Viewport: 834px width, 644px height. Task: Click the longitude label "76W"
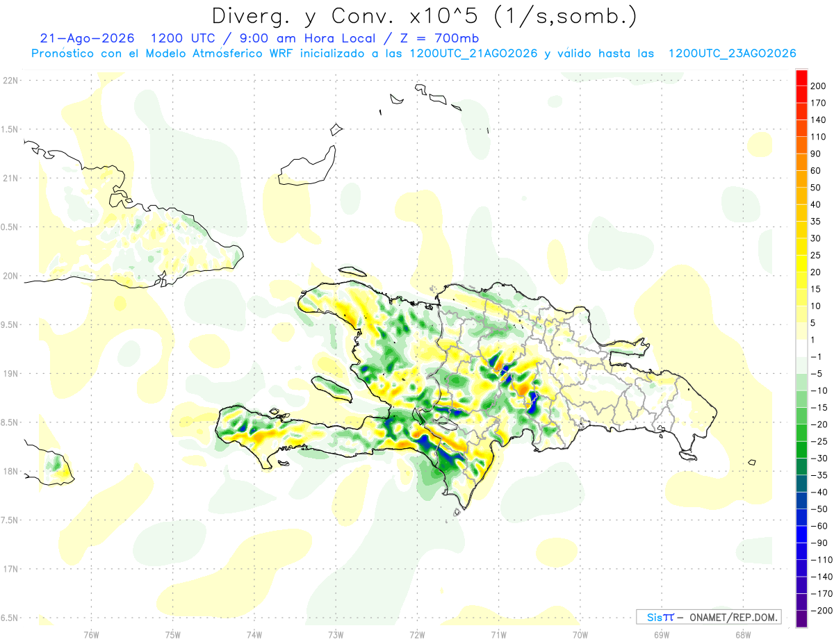pos(91,634)
